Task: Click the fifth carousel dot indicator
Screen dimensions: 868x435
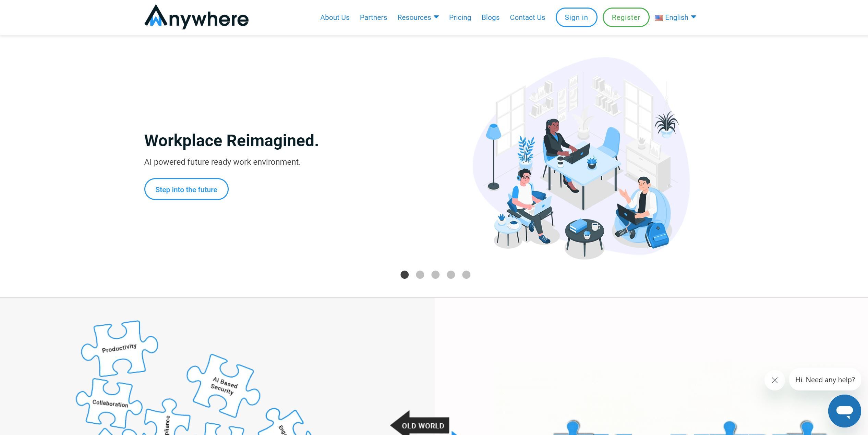Action: pyautogui.click(x=466, y=274)
